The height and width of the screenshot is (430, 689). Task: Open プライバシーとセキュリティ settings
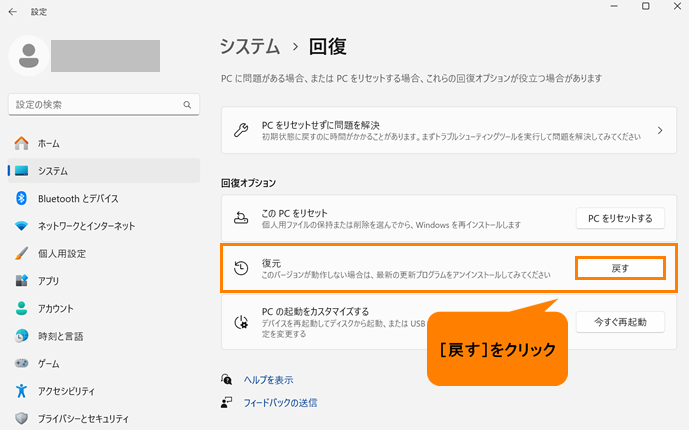click(83, 418)
